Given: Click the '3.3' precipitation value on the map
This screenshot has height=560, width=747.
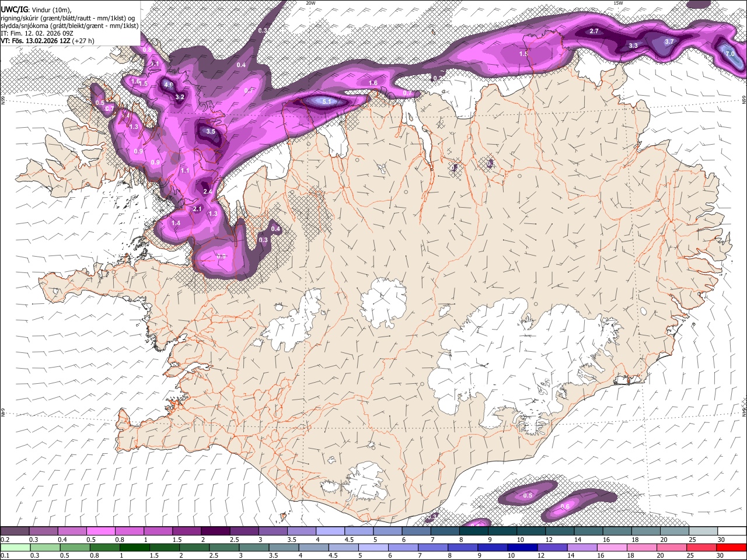Looking at the screenshot, I should [633, 45].
